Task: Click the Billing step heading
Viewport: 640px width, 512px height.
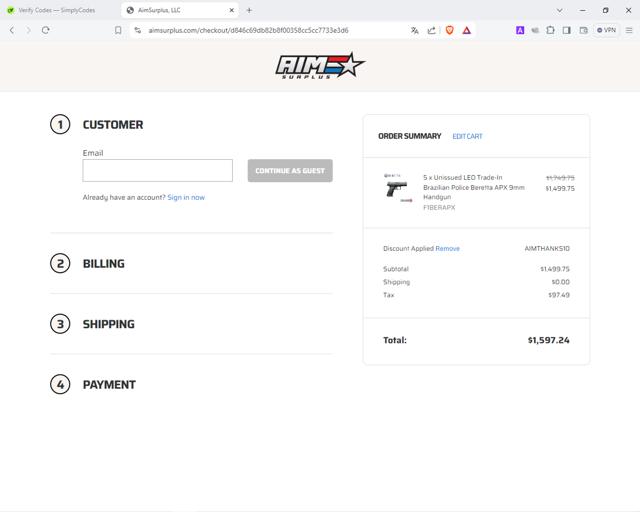Action: click(104, 264)
